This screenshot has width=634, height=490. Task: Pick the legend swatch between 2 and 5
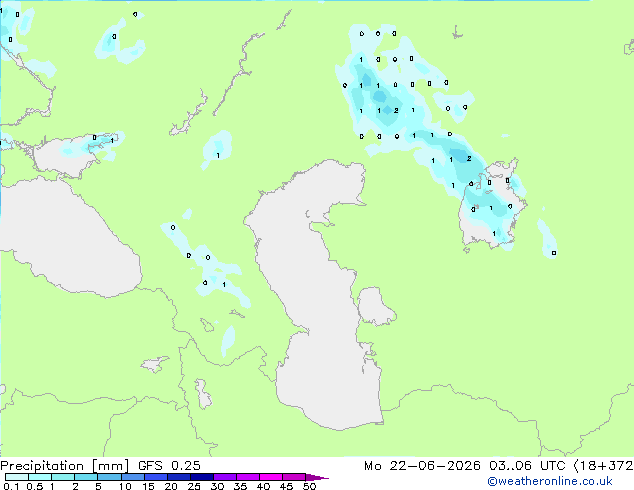86,477
